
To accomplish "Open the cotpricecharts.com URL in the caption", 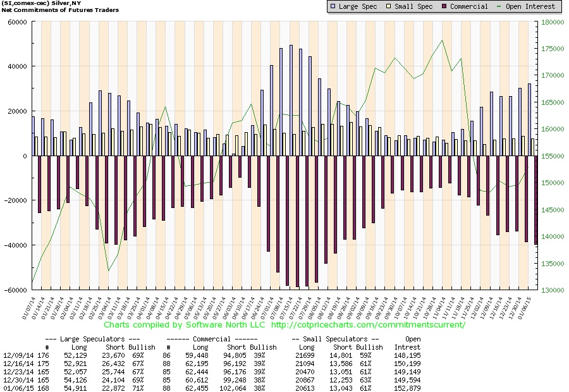I will (x=368, y=324).
